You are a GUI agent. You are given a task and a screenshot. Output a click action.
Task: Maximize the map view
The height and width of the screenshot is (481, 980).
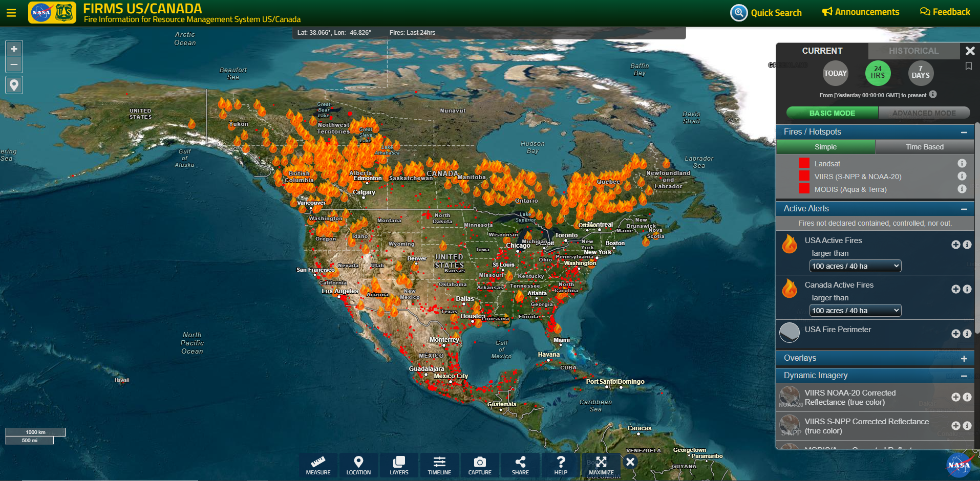tap(601, 465)
